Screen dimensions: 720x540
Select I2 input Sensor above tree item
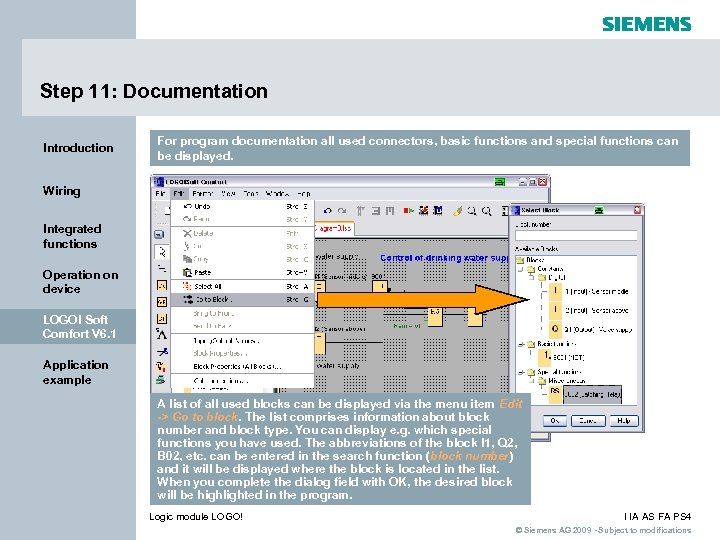click(589, 310)
